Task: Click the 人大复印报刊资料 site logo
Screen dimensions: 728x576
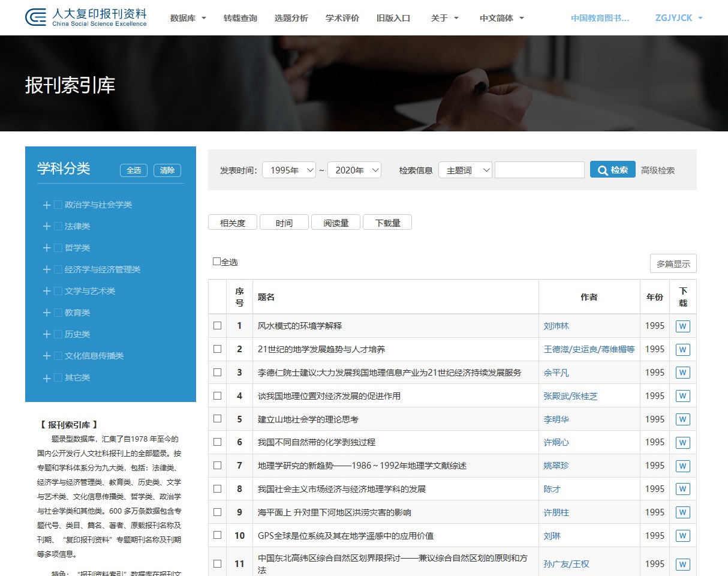Action: [x=86, y=17]
